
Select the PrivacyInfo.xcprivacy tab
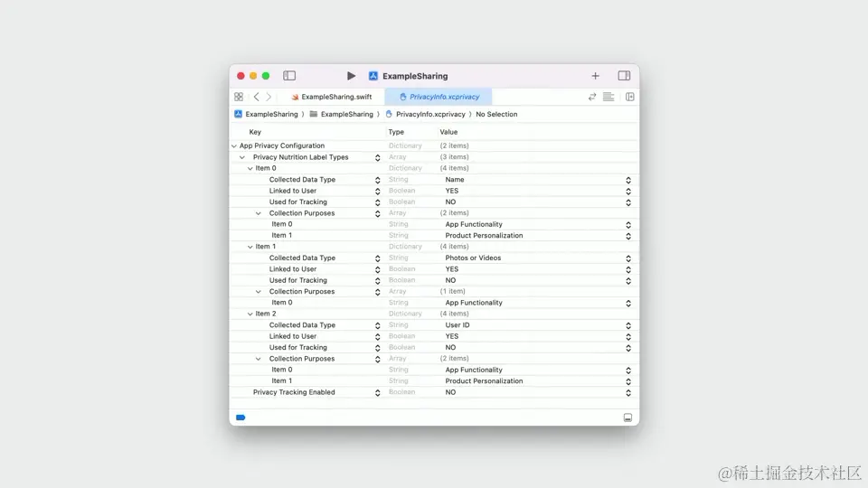tap(439, 97)
